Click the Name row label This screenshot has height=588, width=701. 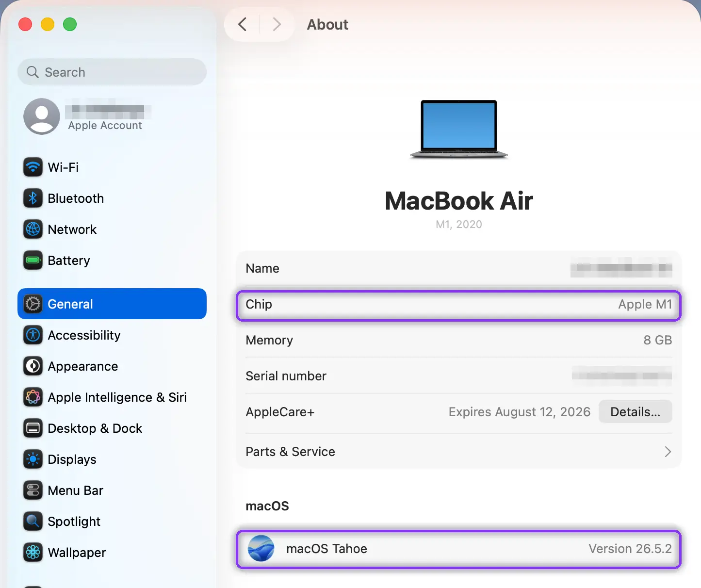pyautogui.click(x=262, y=268)
